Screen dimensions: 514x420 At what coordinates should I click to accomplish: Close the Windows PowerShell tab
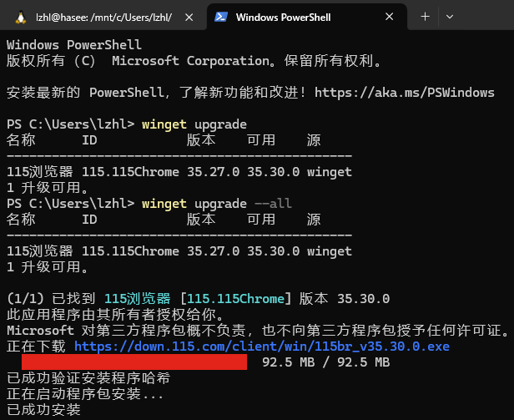click(389, 17)
